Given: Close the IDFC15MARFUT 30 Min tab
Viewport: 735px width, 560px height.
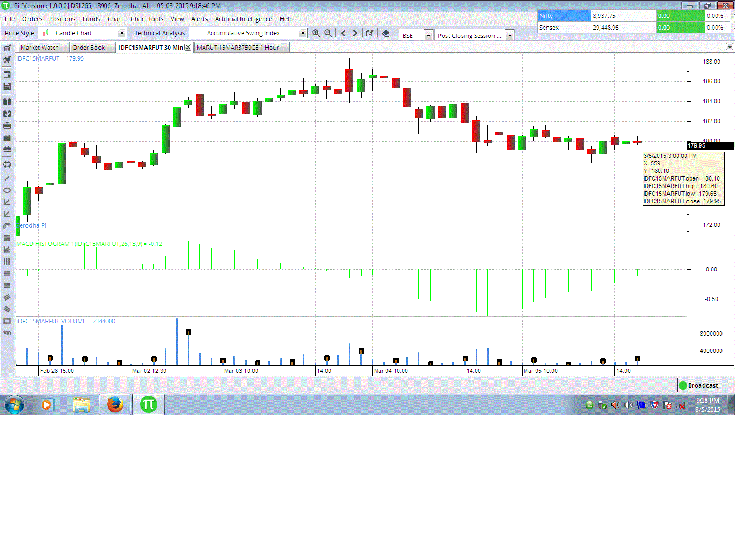Looking at the screenshot, I should click(x=188, y=48).
